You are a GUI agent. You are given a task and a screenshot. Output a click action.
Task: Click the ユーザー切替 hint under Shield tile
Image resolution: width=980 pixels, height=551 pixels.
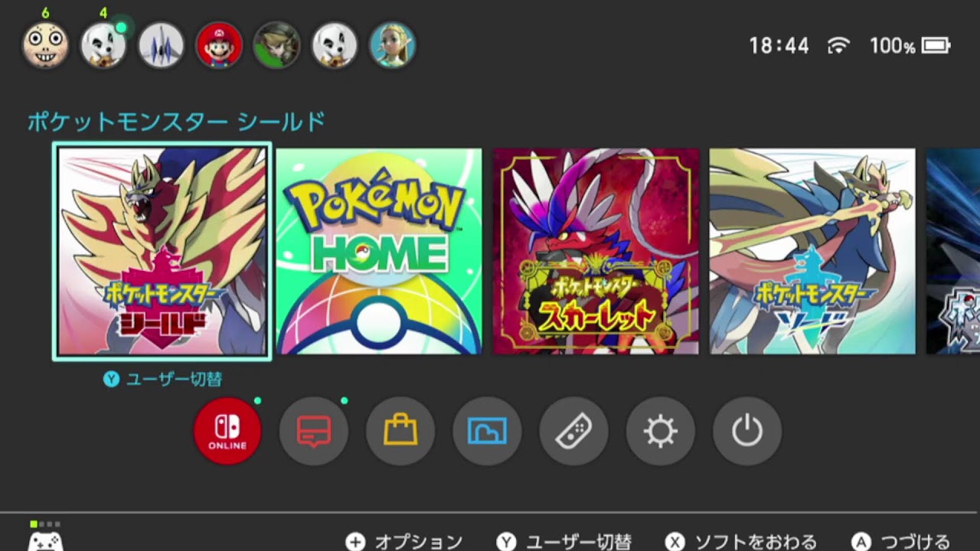(x=163, y=379)
